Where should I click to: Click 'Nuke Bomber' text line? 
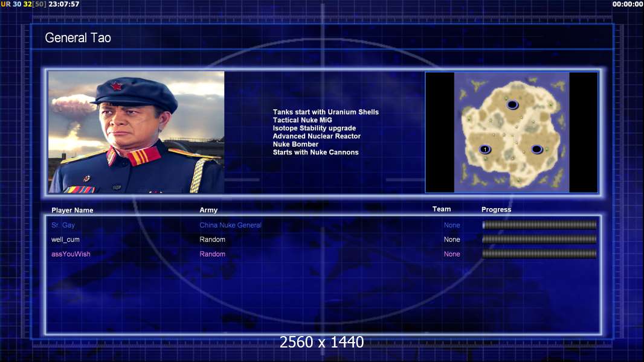pos(295,144)
